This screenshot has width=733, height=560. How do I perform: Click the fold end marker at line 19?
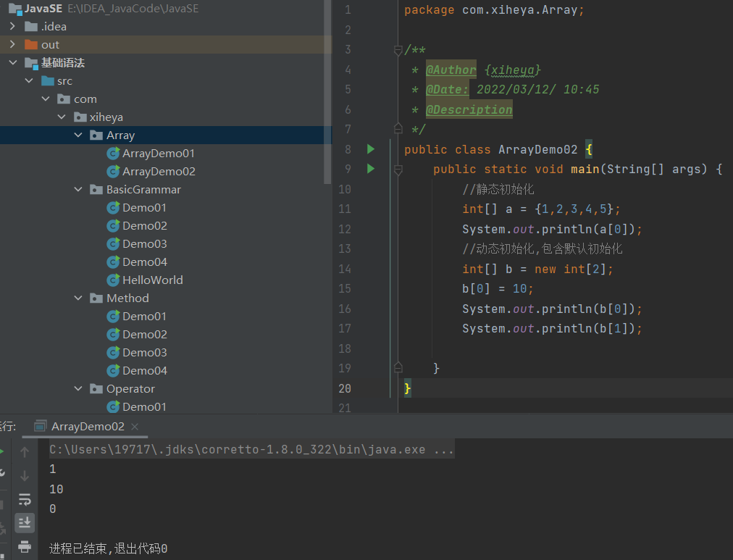point(398,367)
